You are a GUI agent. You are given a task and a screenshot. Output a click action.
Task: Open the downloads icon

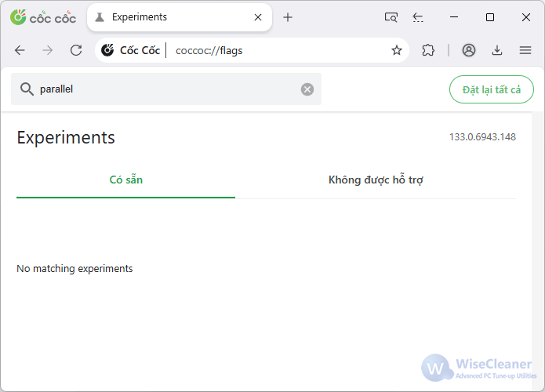click(497, 50)
